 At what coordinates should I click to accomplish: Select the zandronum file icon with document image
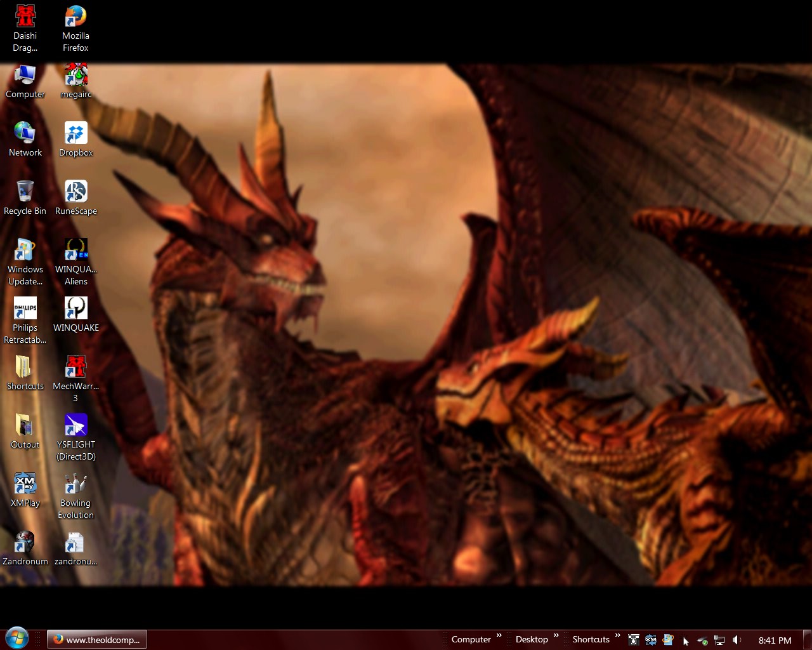click(76, 548)
